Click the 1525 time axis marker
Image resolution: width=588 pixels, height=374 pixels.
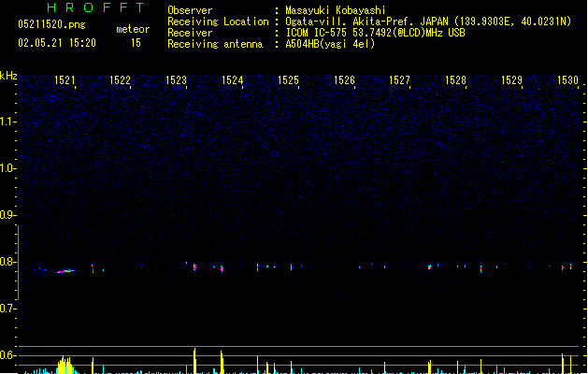click(x=288, y=80)
